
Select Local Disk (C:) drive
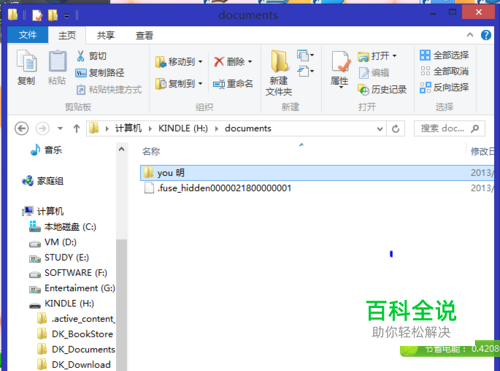pyautogui.click(x=63, y=227)
